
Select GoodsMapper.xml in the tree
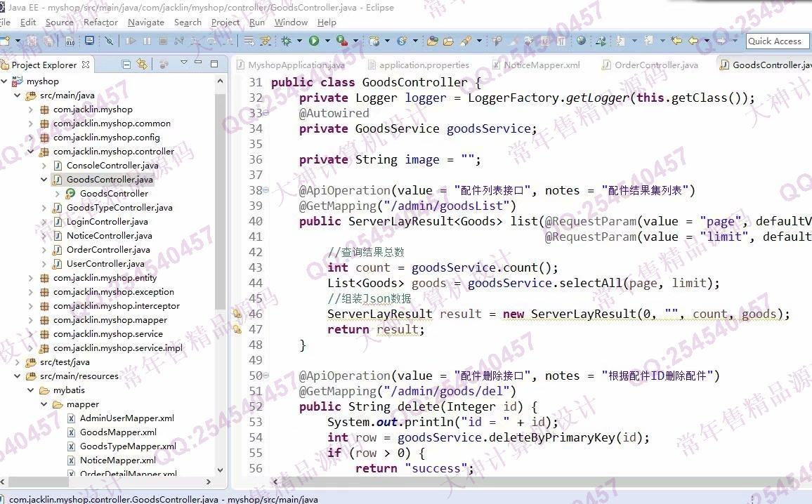(x=118, y=432)
